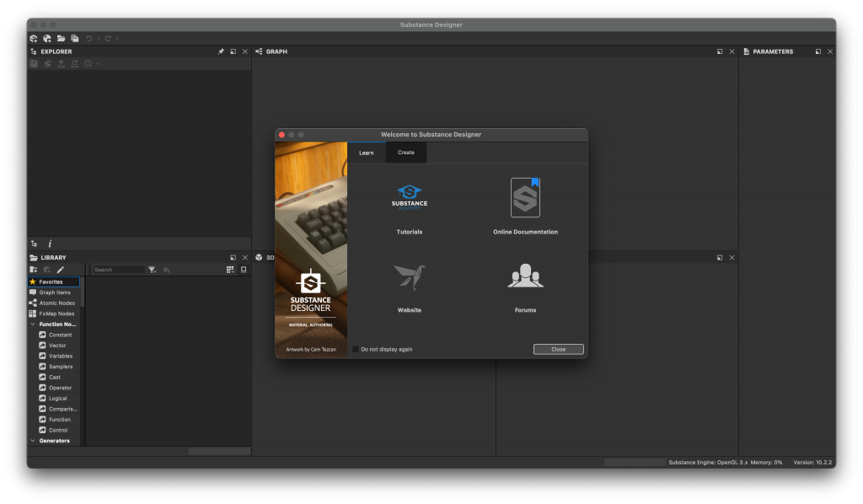Pin the Explorer panel

point(222,51)
